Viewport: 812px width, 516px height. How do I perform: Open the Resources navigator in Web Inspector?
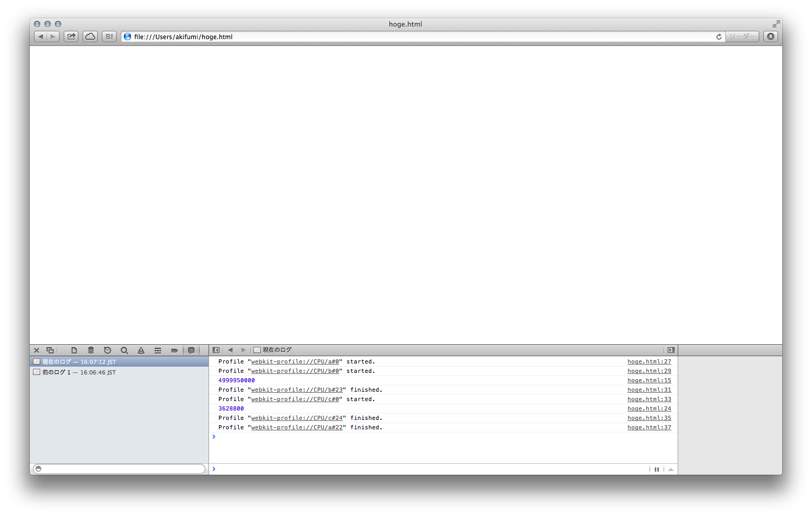point(74,350)
